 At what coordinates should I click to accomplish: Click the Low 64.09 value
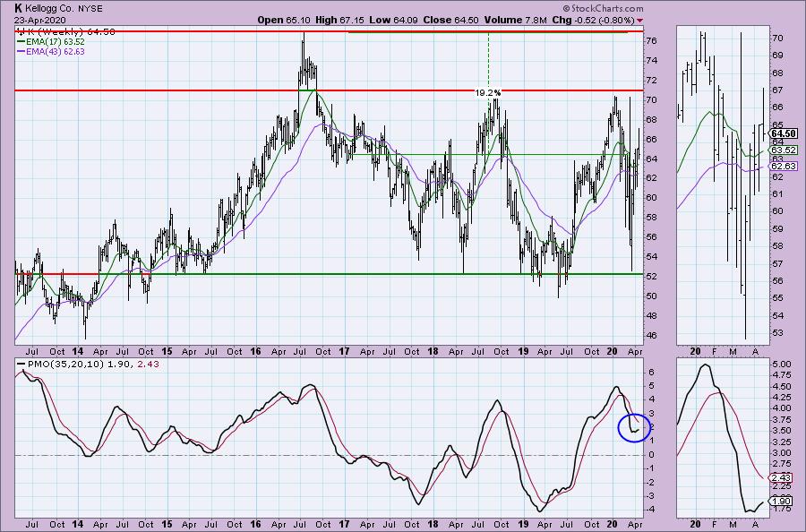point(395,20)
